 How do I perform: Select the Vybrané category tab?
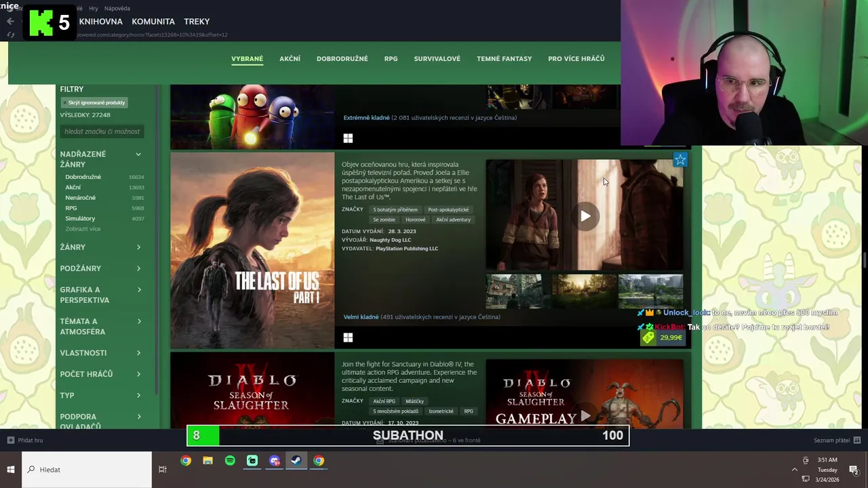click(x=247, y=59)
